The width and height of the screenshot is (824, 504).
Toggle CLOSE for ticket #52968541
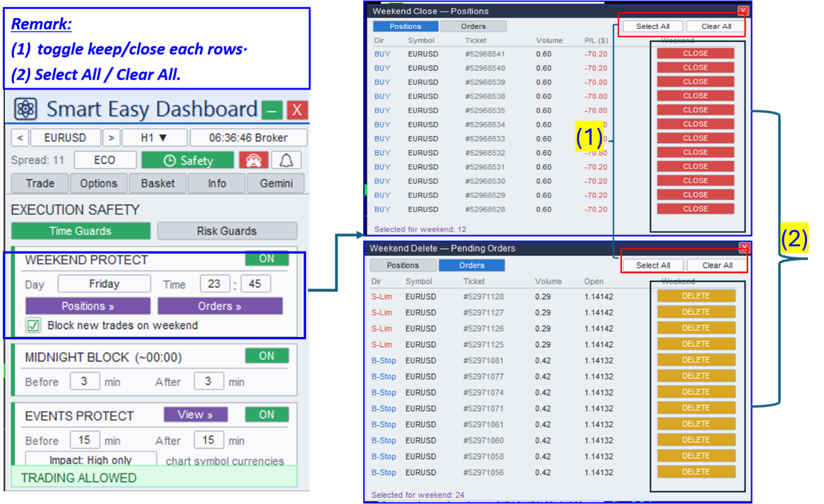[696, 53]
